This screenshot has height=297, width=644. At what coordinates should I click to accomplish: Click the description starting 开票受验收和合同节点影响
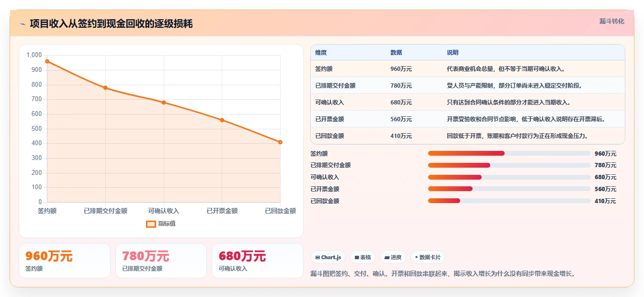[x=526, y=119]
